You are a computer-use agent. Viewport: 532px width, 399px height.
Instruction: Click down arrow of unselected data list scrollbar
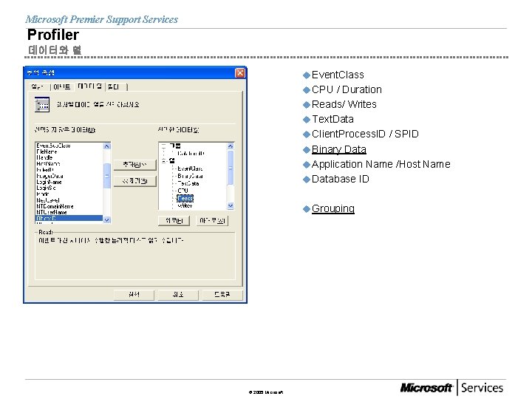106,220
